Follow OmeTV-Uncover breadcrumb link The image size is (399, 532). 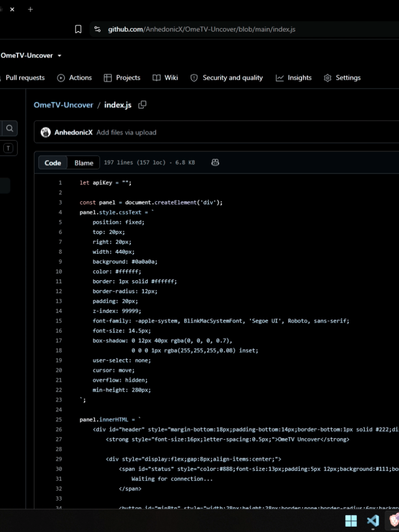click(63, 105)
